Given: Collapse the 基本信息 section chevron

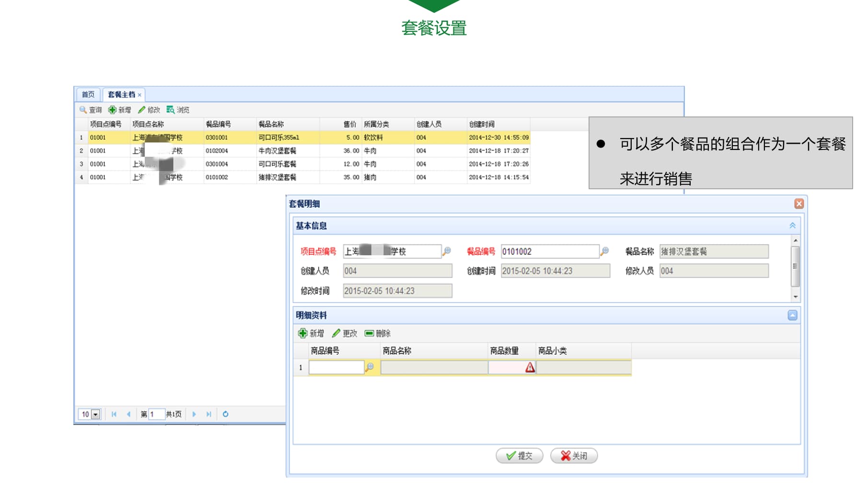Looking at the screenshot, I should pyautogui.click(x=793, y=225).
